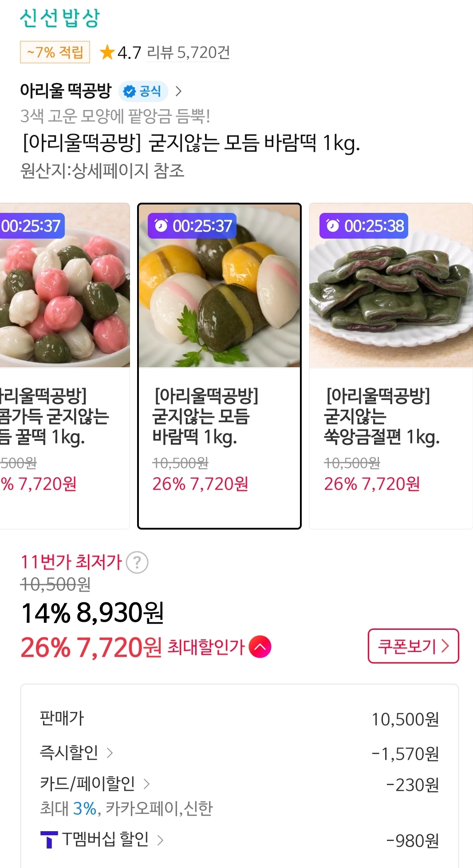
Task: Select the 모듬 바람떡 product thumbnail
Action: [219, 286]
